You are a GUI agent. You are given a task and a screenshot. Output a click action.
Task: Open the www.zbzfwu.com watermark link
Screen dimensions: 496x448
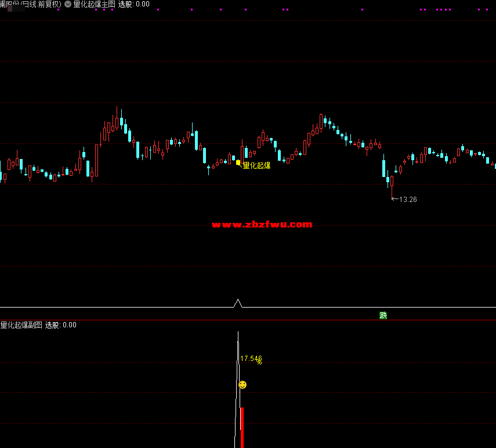coord(262,225)
